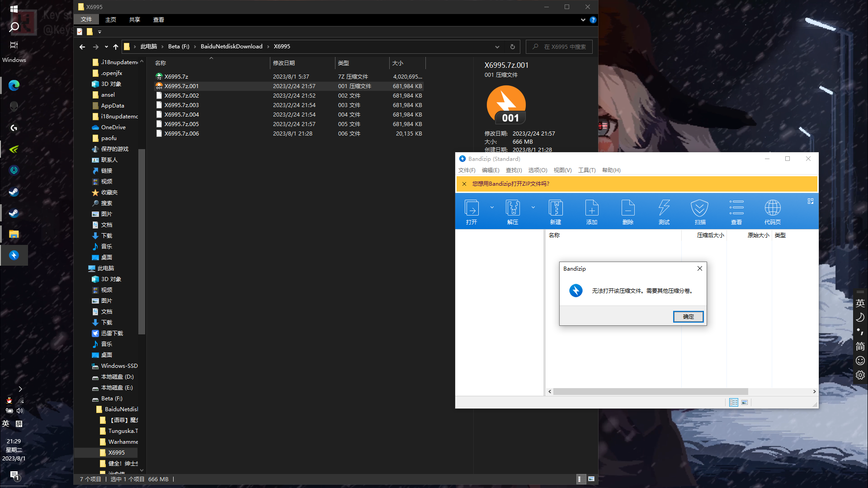Click the New archive (新建) toolbar icon
Screen dimensions: 868x488
[556, 208]
